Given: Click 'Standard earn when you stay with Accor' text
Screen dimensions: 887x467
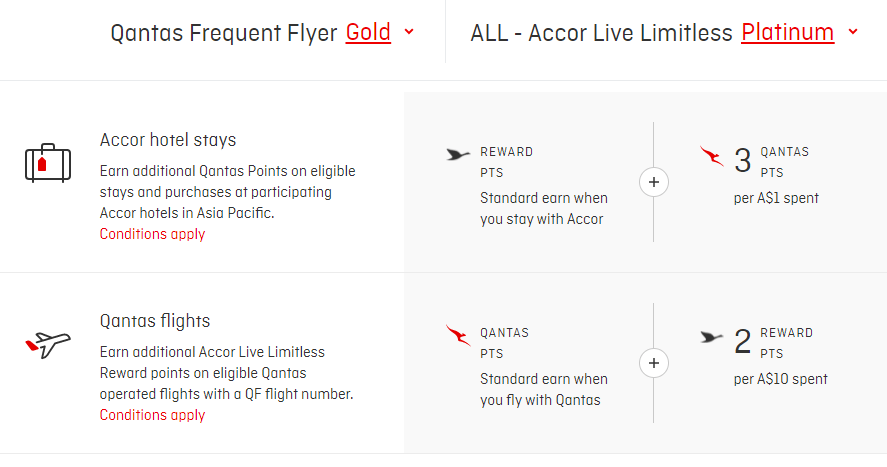Looking at the screenshot, I should (542, 208).
